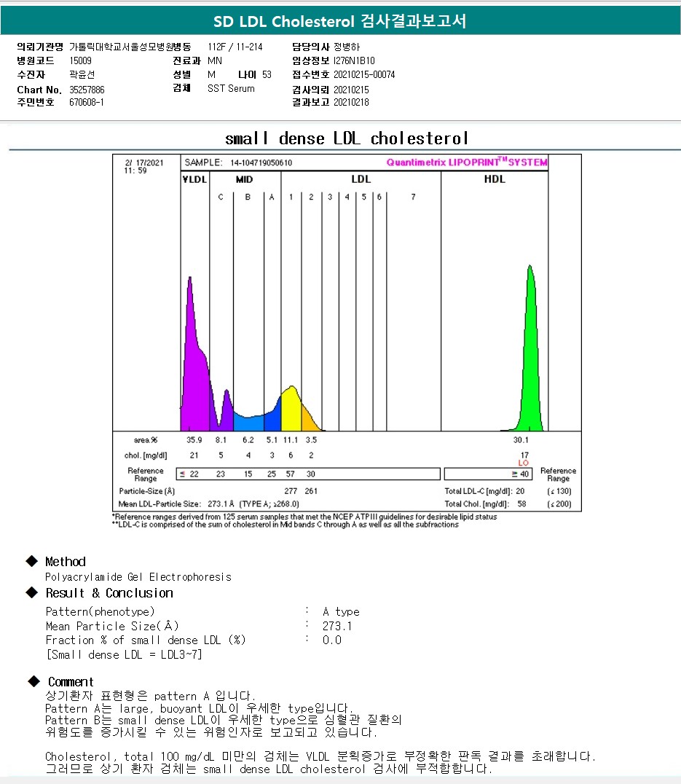Select 'Mean LDL-Particle Size' line in chart
Image resolution: width=681 pixels, height=784 pixels.
pyautogui.click(x=208, y=504)
